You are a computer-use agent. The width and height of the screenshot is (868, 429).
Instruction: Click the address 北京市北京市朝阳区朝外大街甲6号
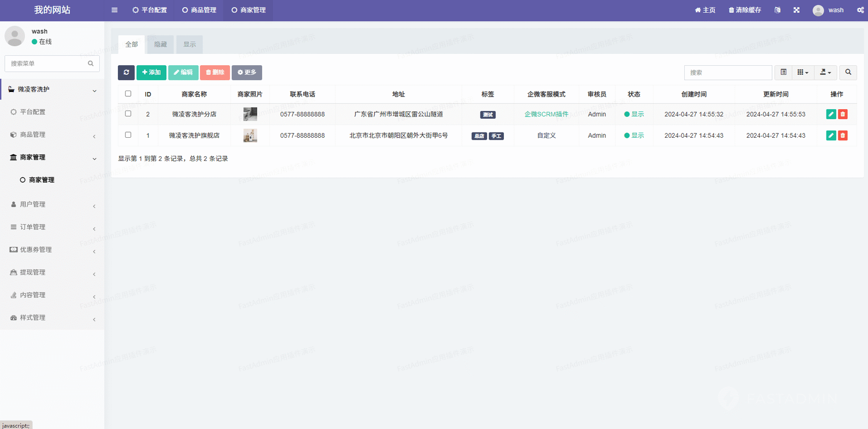[398, 135]
